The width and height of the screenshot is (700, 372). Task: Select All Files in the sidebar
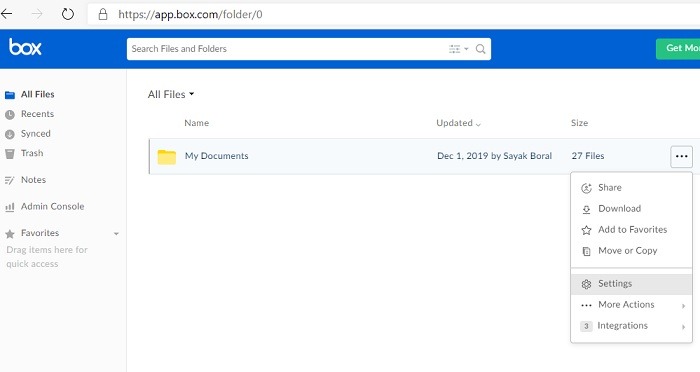(38, 94)
